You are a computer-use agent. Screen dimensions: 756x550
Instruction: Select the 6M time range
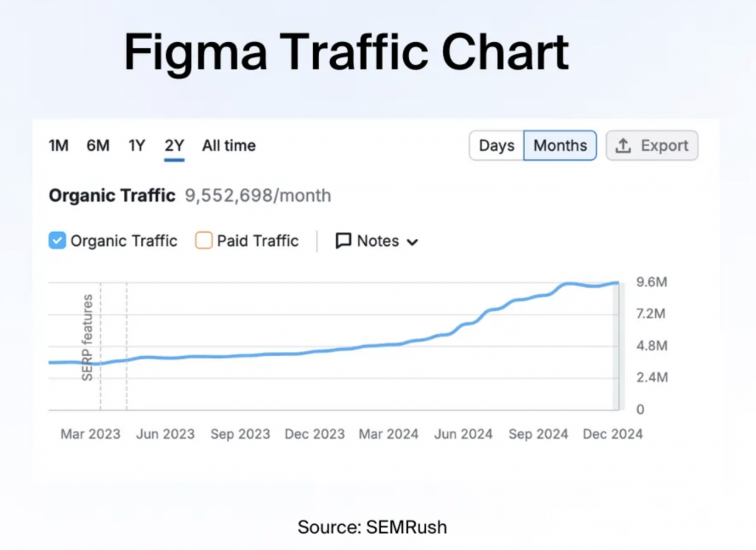coord(98,145)
